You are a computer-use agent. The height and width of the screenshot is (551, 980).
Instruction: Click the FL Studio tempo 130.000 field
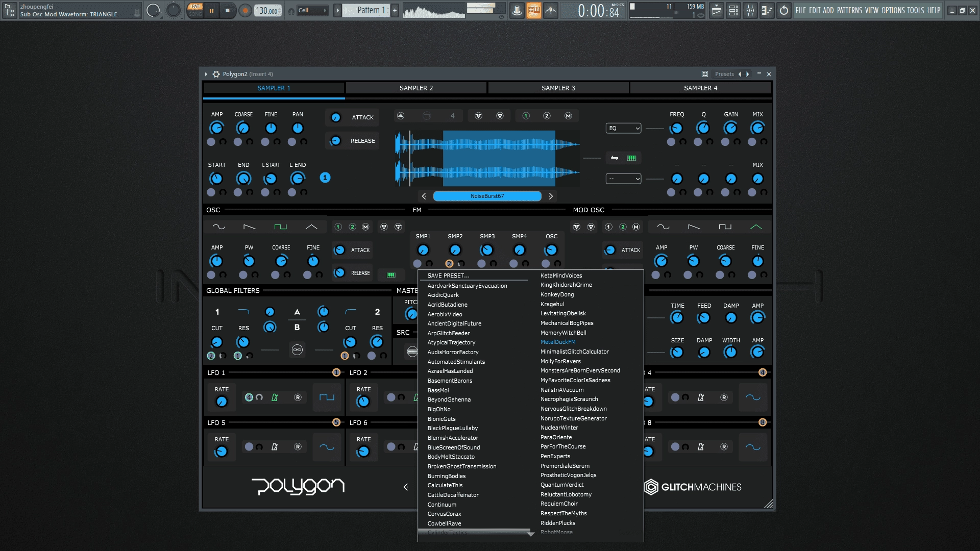pos(267,10)
